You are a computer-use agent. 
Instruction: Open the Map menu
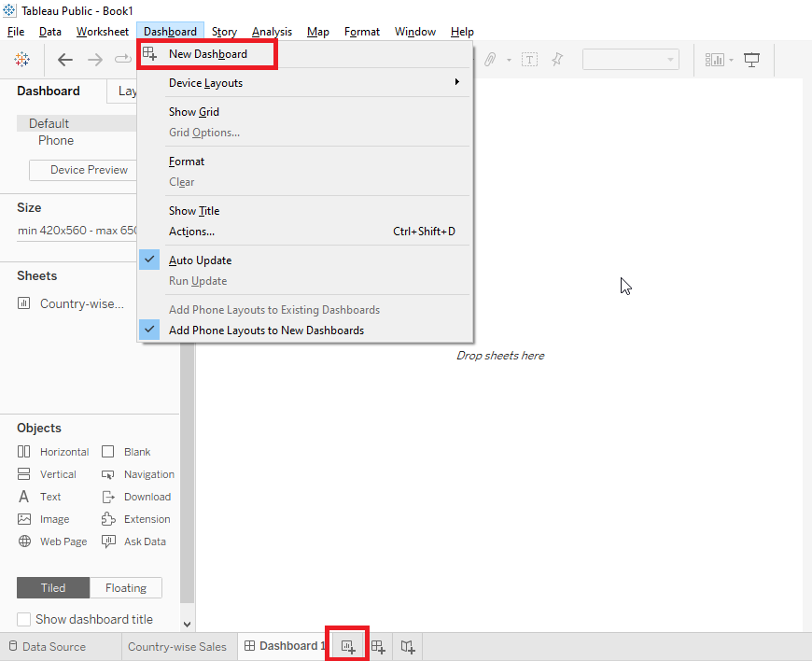(318, 32)
